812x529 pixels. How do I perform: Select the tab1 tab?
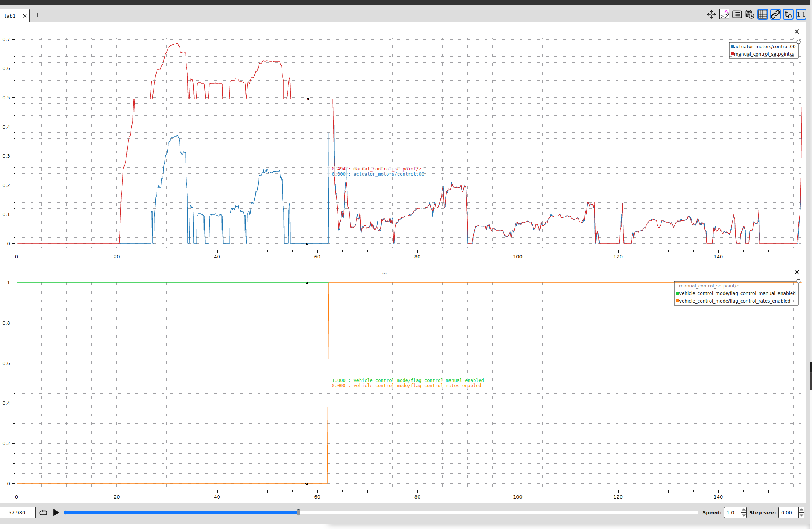coord(10,16)
